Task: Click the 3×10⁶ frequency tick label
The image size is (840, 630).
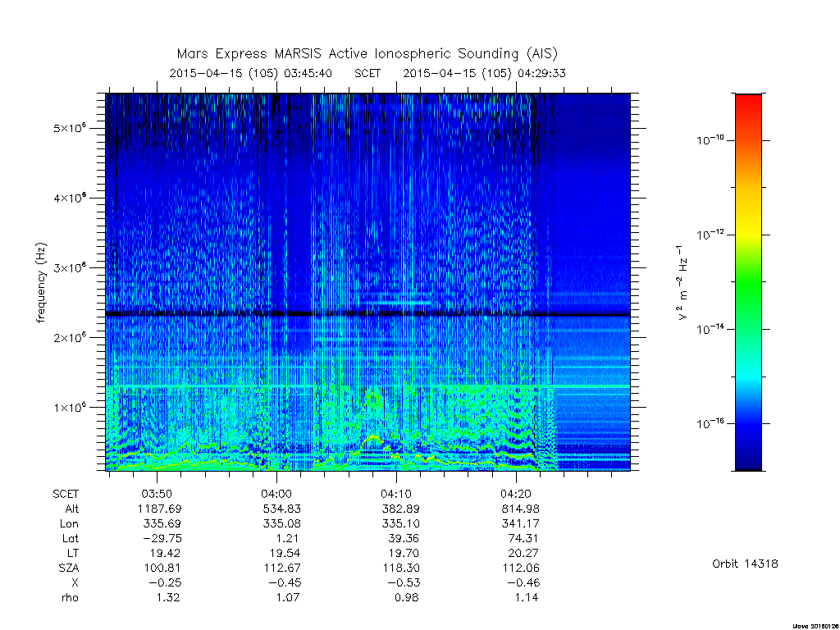Action: tap(69, 268)
